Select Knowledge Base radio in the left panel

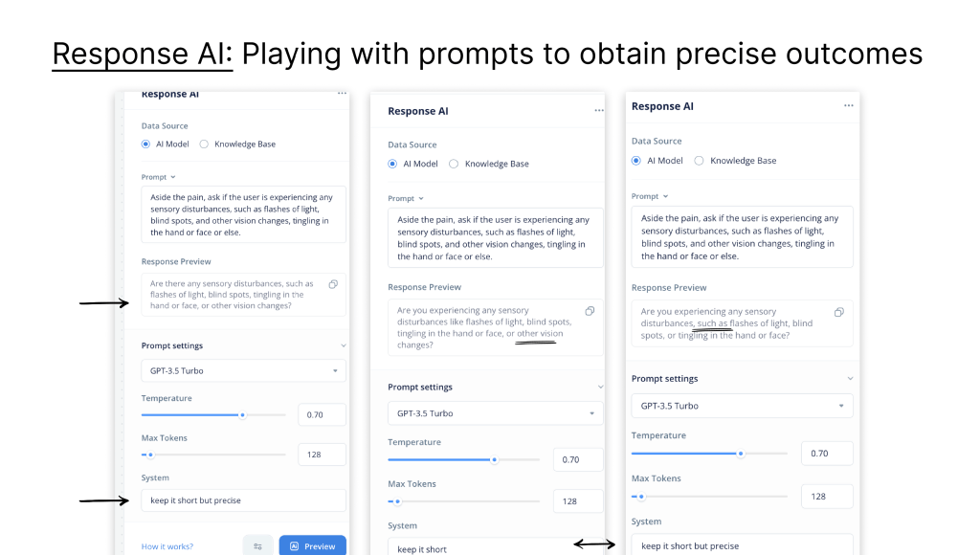(x=204, y=144)
